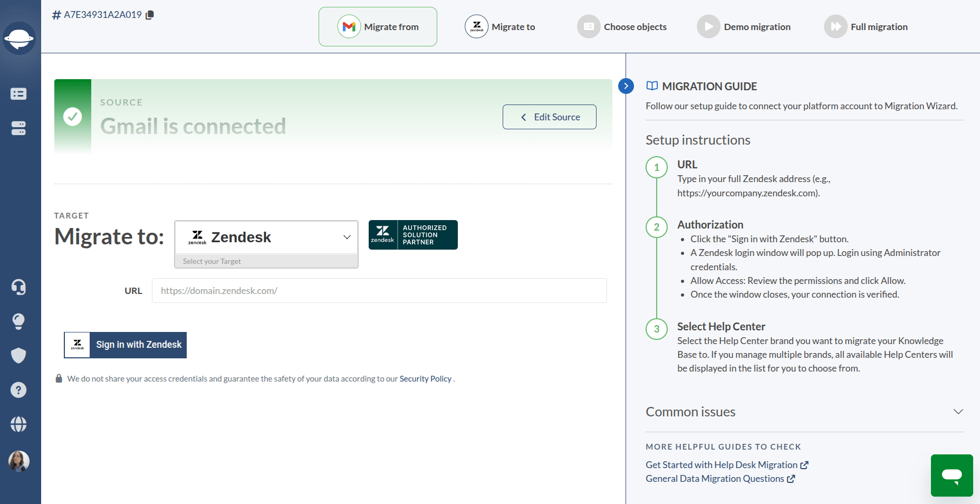Open the Zendesk target platform dropdown

click(266, 237)
